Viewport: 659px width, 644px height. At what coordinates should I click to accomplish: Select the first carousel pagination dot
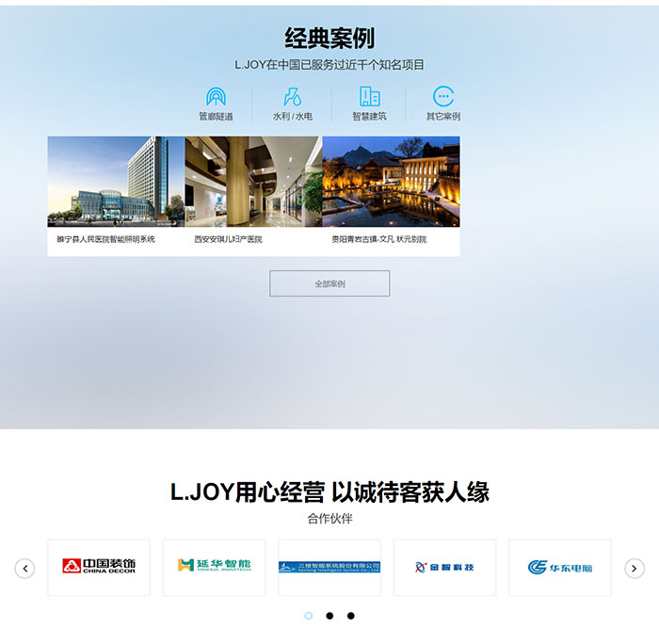point(309,616)
